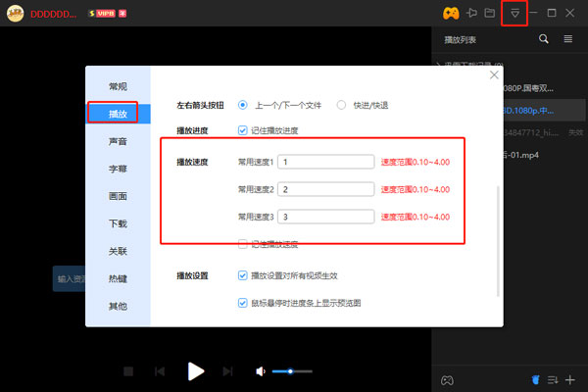The width and height of the screenshot is (588, 392).
Task: Click the blue clear-list icon below playlist
Action: (x=535, y=380)
